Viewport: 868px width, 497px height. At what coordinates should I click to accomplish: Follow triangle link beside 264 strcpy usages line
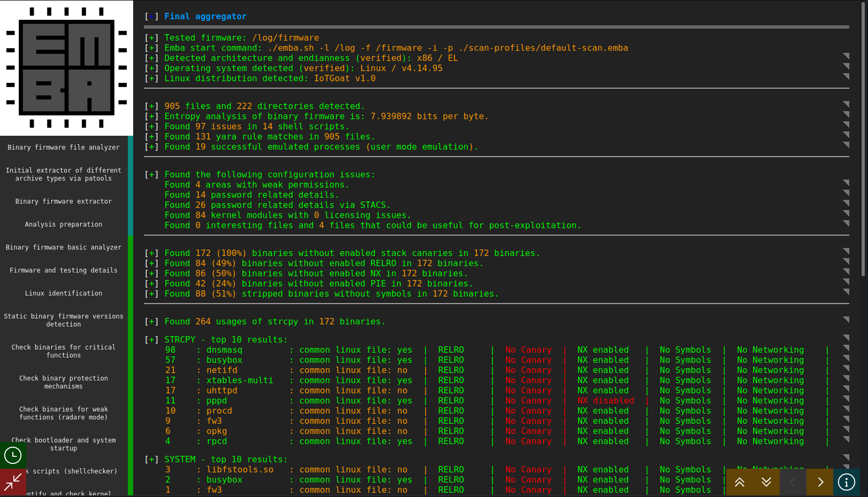click(846, 320)
